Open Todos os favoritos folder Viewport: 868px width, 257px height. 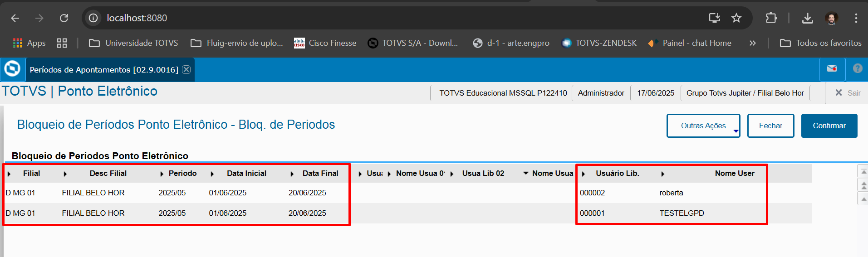(x=820, y=43)
